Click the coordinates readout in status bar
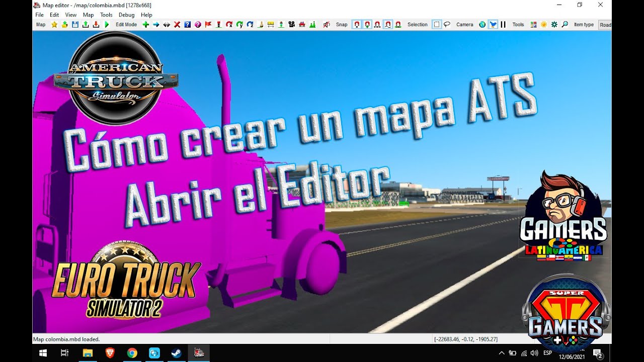The width and height of the screenshot is (644, 362). [x=466, y=339]
